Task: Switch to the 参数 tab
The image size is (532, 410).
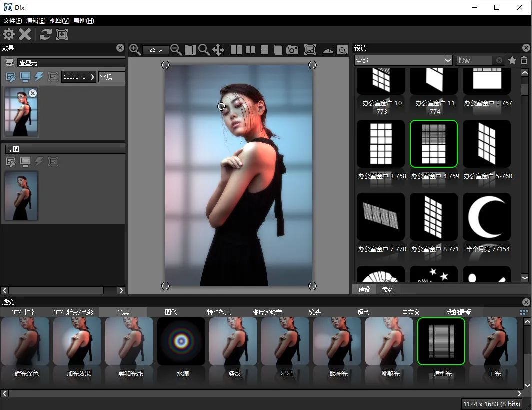Action: 388,289
